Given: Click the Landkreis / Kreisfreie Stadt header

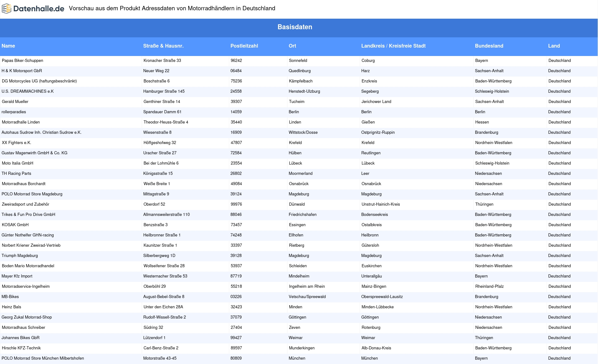Looking at the screenshot, I should [x=393, y=46].
